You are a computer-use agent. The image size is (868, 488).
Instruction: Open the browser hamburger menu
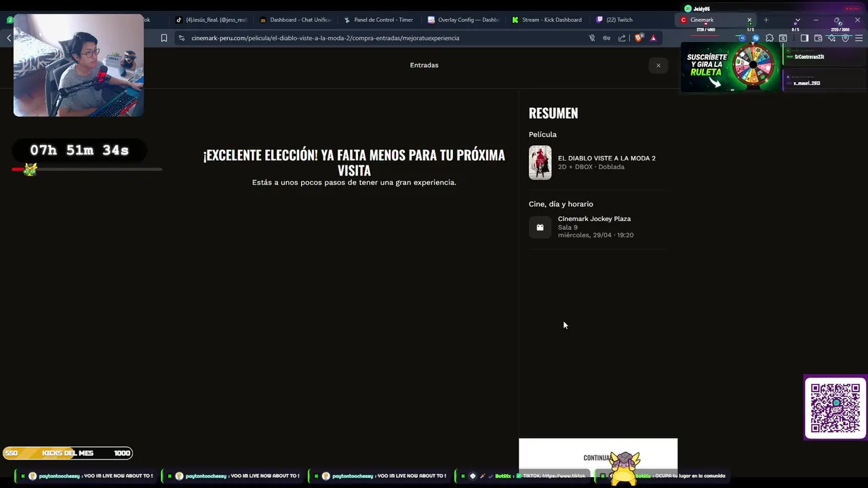[x=859, y=38]
